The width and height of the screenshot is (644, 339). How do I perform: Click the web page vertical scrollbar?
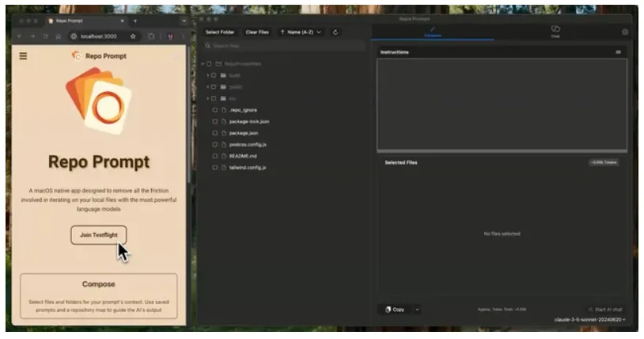point(188,115)
